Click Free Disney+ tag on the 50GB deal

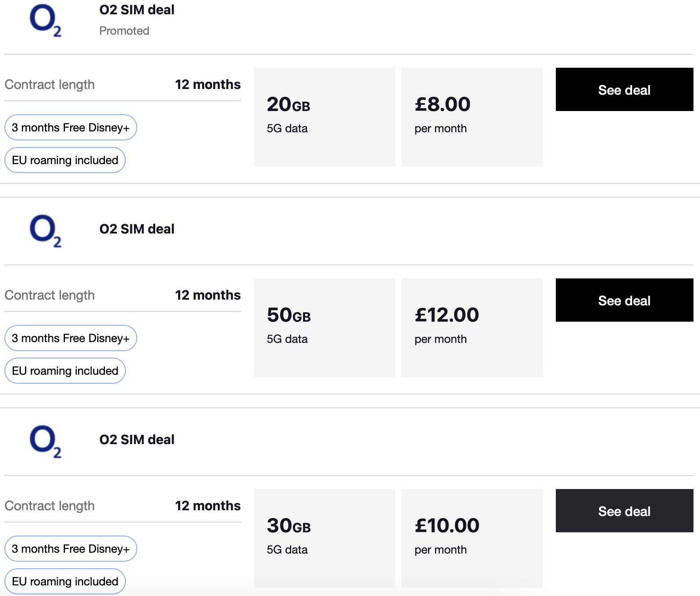pos(71,338)
